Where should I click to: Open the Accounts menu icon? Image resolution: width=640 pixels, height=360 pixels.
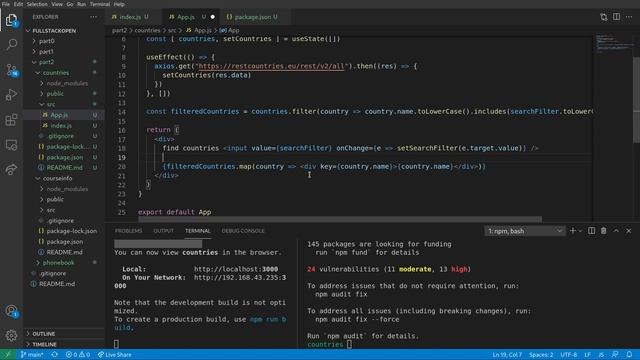click(11, 311)
